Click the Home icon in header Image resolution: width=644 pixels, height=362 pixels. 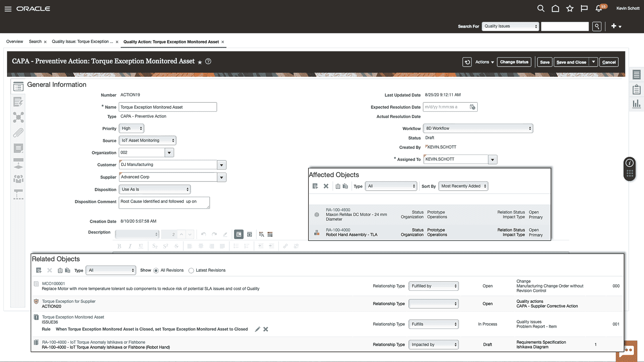(555, 9)
